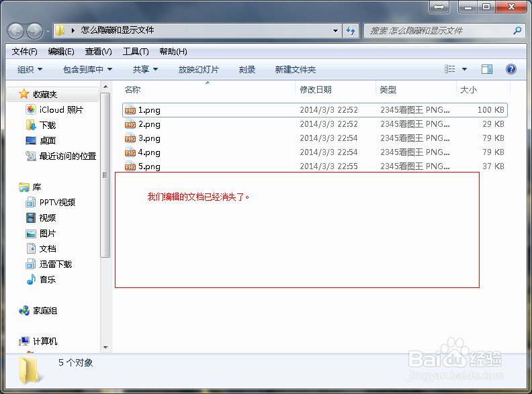Click the folder icon in address bar
The width and height of the screenshot is (532, 394).
point(60,30)
